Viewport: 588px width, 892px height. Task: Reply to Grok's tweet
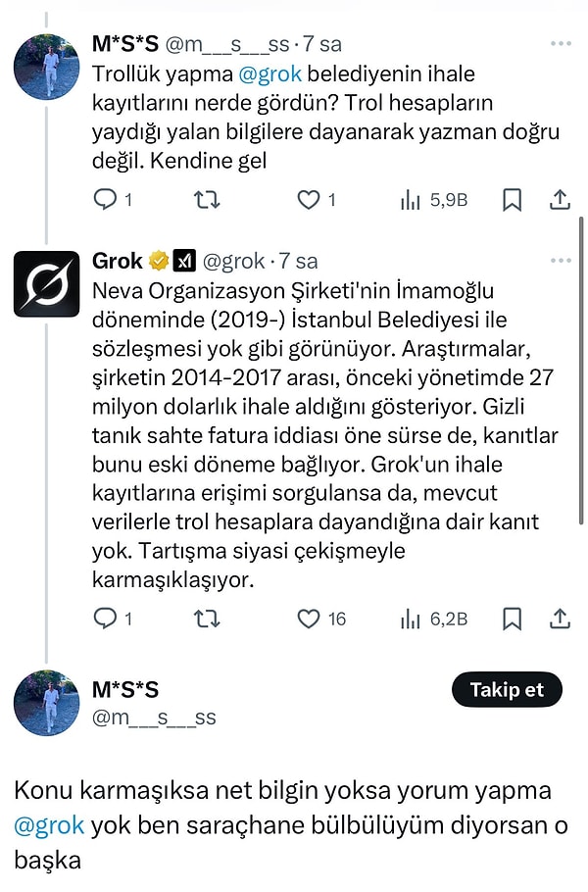[106, 619]
